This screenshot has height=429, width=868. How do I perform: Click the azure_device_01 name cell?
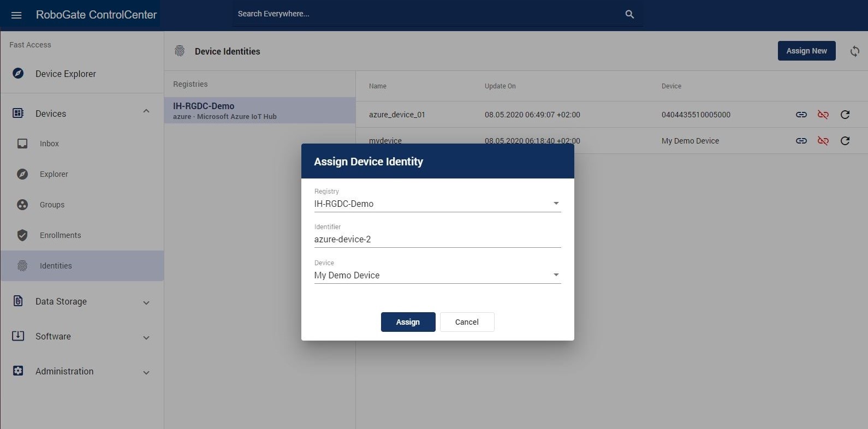[x=397, y=115]
